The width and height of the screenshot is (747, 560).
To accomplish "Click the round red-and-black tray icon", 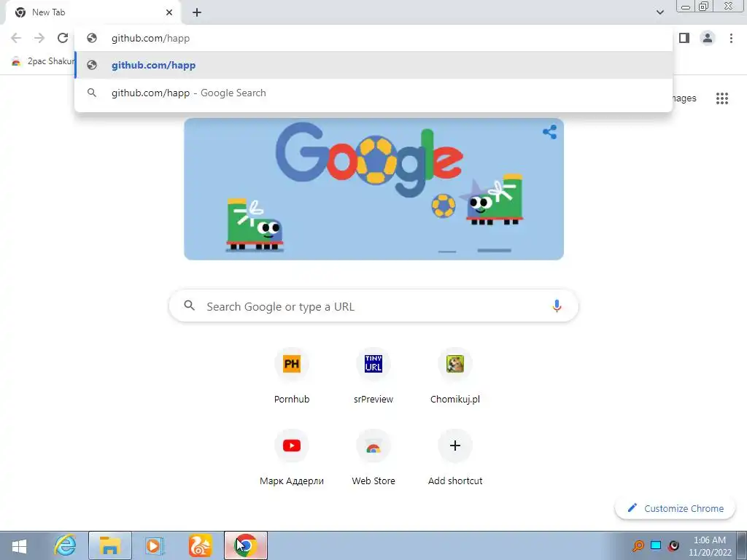I will [x=673, y=545].
